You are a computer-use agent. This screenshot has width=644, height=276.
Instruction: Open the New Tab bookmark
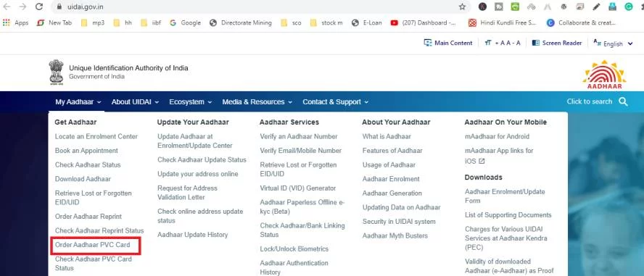54,23
